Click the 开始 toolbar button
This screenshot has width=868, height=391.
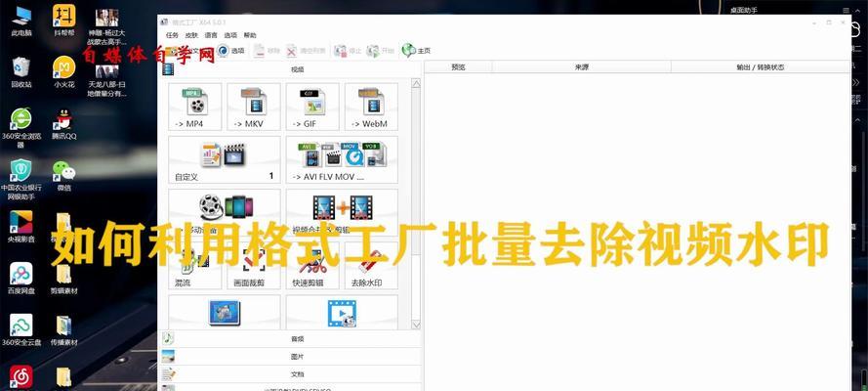381,51
